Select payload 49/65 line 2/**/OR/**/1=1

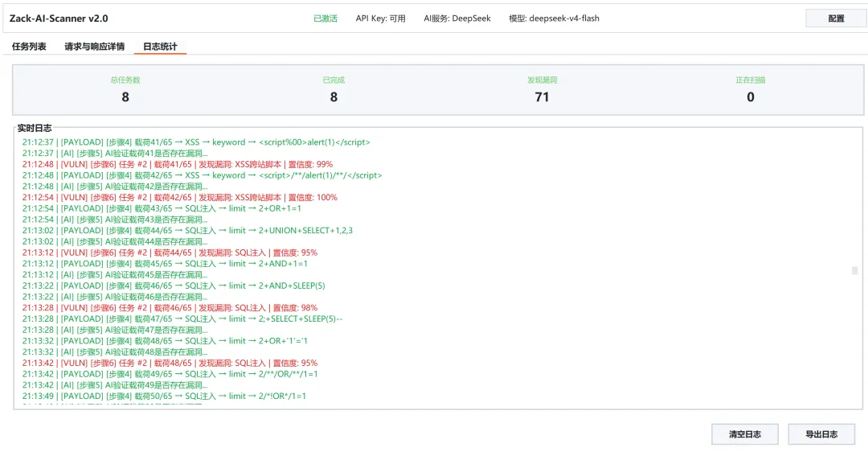pyautogui.click(x=170, y=375)
